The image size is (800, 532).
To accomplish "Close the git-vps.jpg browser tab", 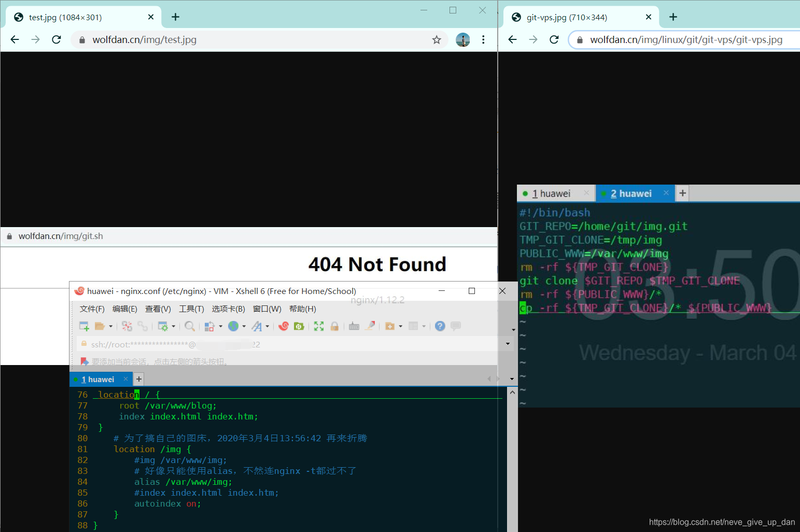I will coord(649,17).
